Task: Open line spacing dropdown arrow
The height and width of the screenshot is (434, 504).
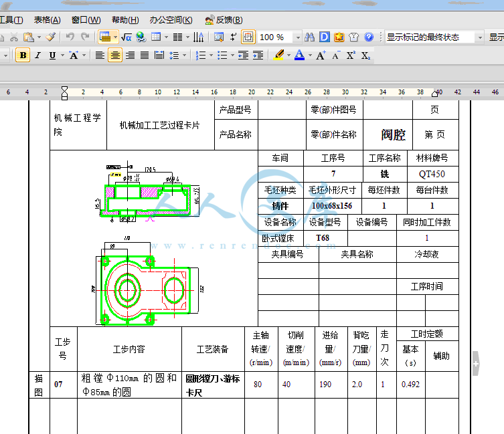Action: [x=185, y=56]
